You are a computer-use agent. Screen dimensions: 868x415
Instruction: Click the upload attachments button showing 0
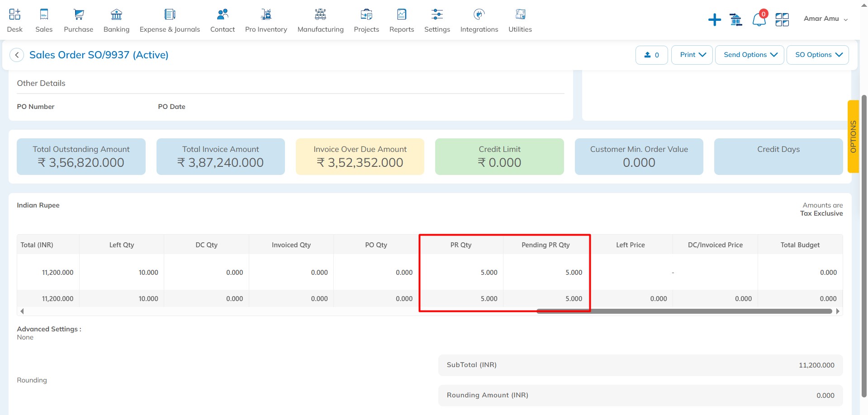tap(651, 55)
